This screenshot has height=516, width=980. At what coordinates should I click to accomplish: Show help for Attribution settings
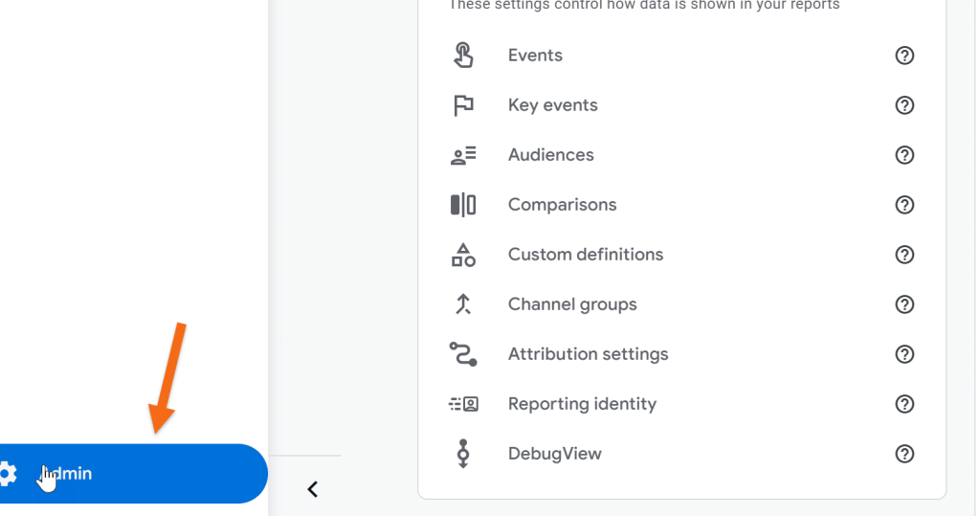(x=904, y=354)
